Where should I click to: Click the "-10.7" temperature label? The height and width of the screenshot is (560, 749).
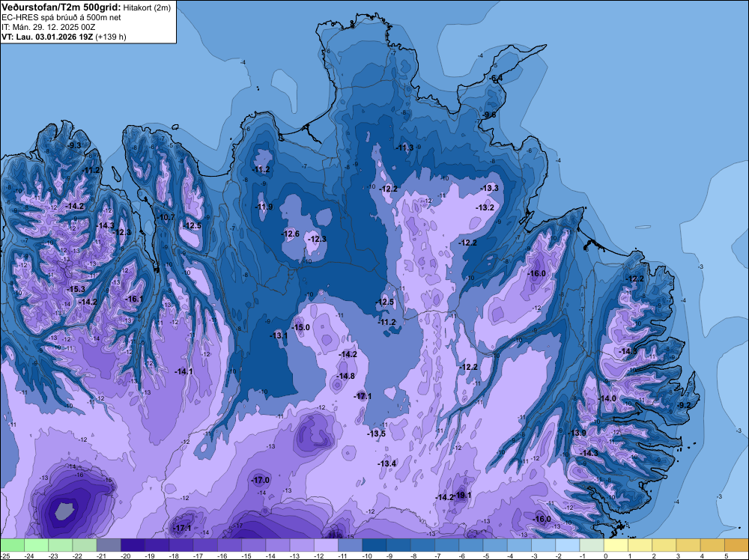click(166, 217)
